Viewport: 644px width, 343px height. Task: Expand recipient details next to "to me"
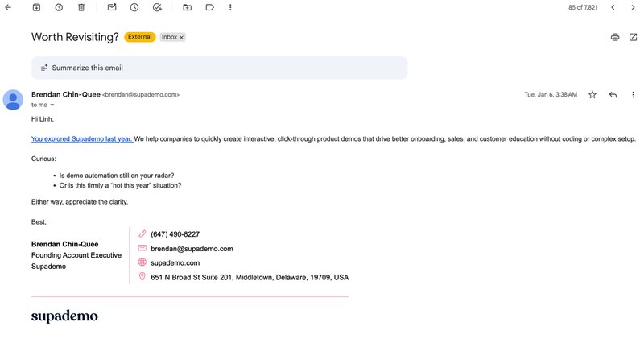coord(52,105)
